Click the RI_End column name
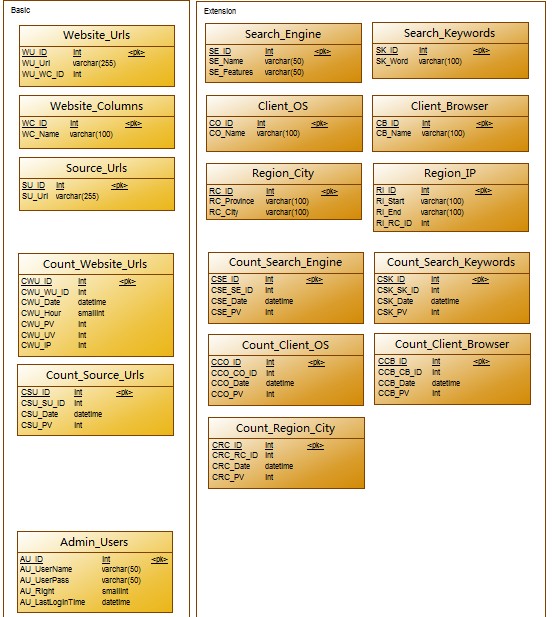Image resolution: width=552 pixels, height=617 pixels. [388, 212]
